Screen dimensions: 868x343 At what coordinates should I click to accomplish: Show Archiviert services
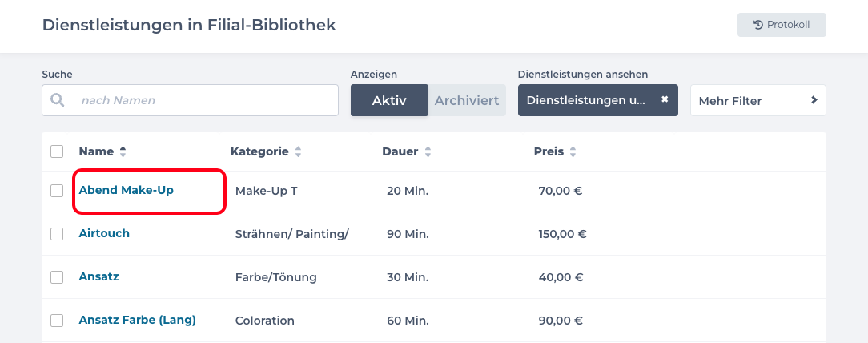pyautogui.click(x=467, y=100)
